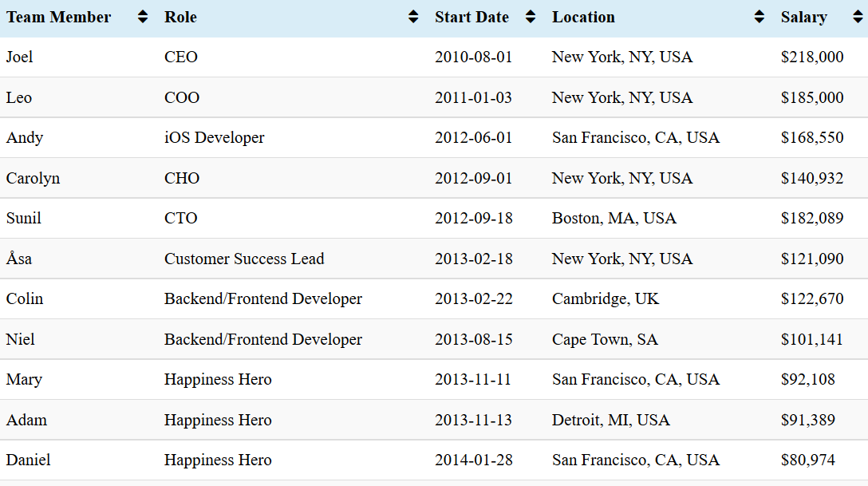Select the Joel name cell

[x=20, y=57]
